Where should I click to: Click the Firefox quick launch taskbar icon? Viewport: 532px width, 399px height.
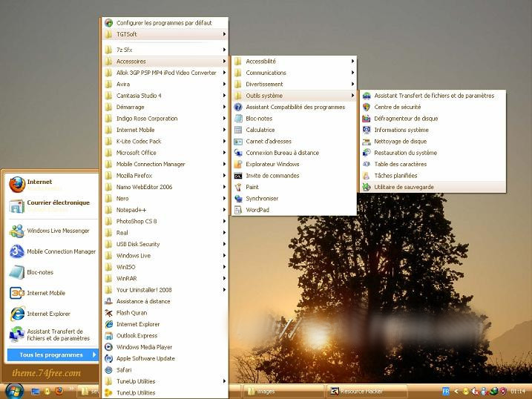point(59,391)
